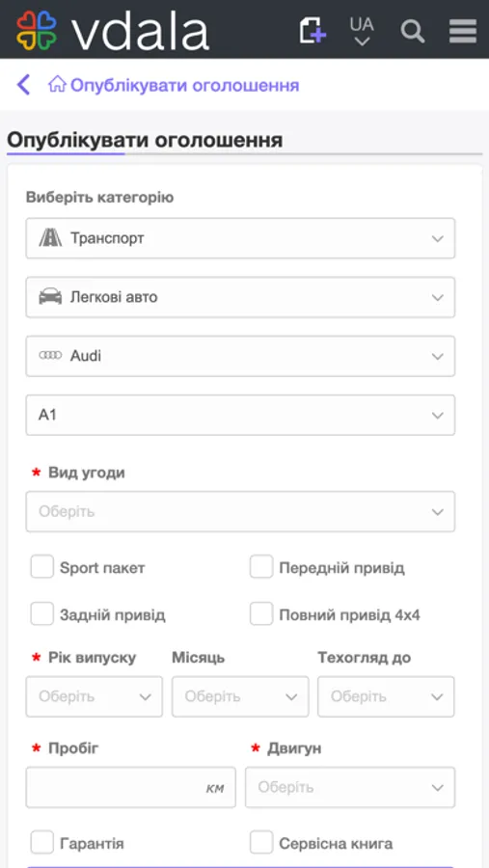The height and width of the screenshot is (868, 489).
Task: Check the Sport пакет checkbox
Action: 42,567
